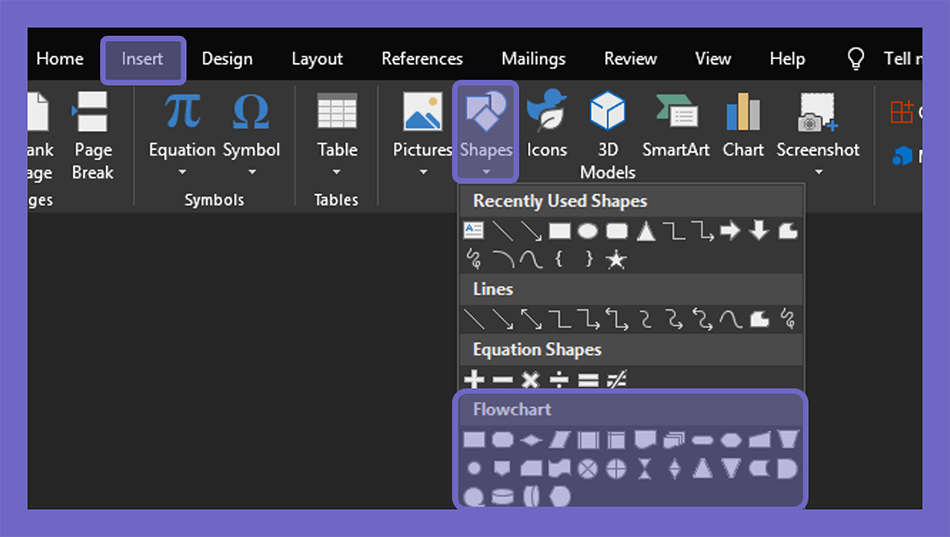Collapse the Shapes dropdown arrow
Viewport: 950px width, 537px height.
point(486,172)
